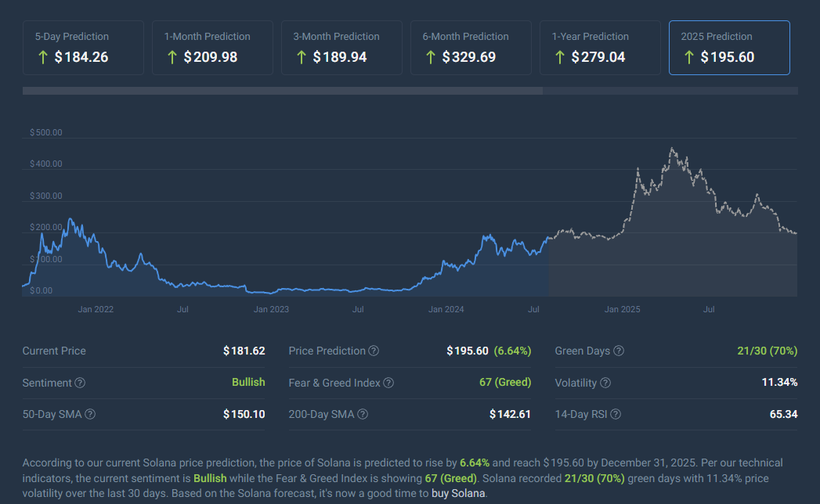This screenshot has width=820, height=504.
Task: Click the Current Price value $181.62
Action: click(244, 351)
